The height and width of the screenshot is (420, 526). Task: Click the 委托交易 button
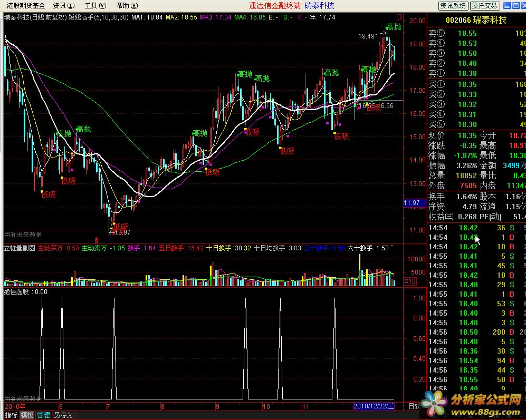coord(484,6)
